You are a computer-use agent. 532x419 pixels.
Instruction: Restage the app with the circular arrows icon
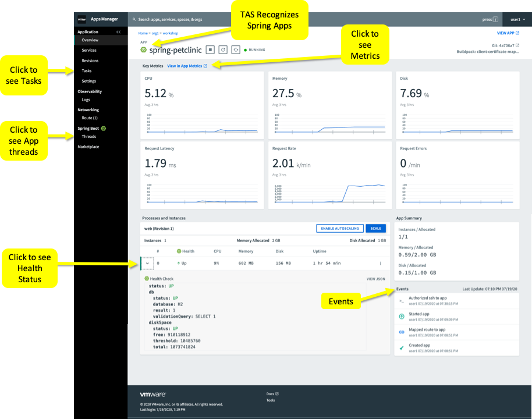[236, 50]
